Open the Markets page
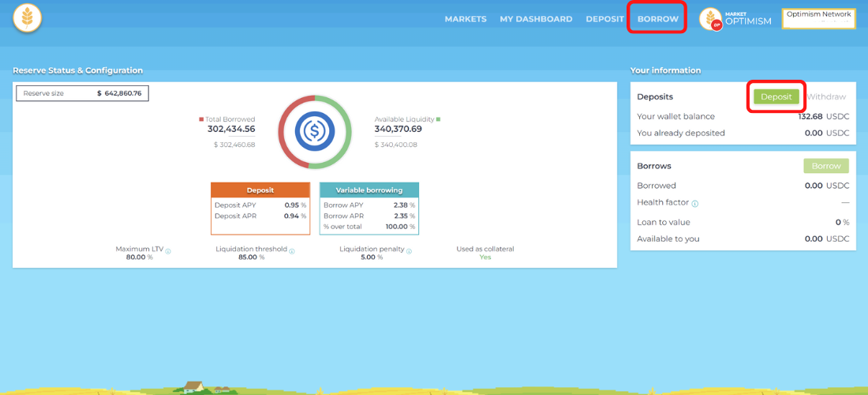Screen dimensions: 868x395 (466, 19)
